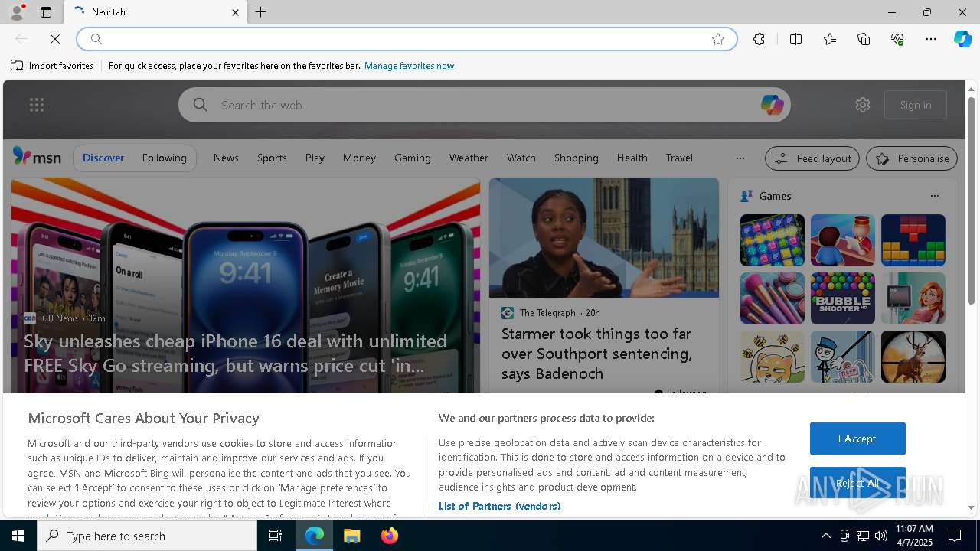Open Starmer Southport sentencing article
Screen dimensions: 980x551
point(596,354)
